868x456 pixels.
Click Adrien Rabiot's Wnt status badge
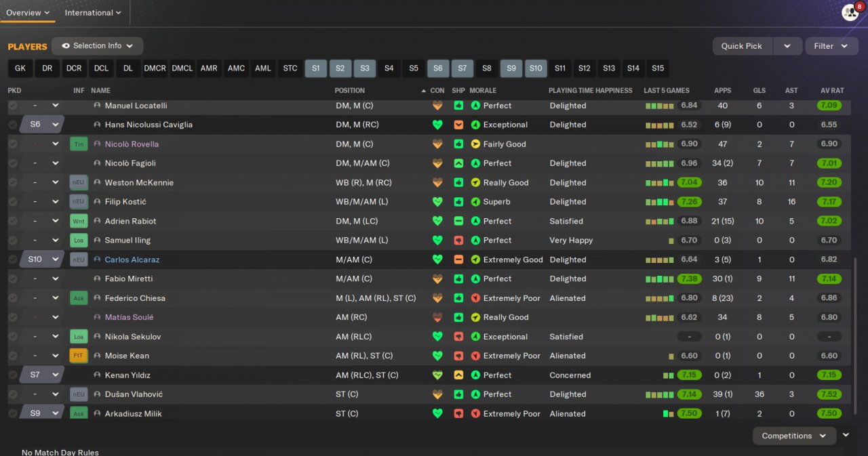coord(79,222)
